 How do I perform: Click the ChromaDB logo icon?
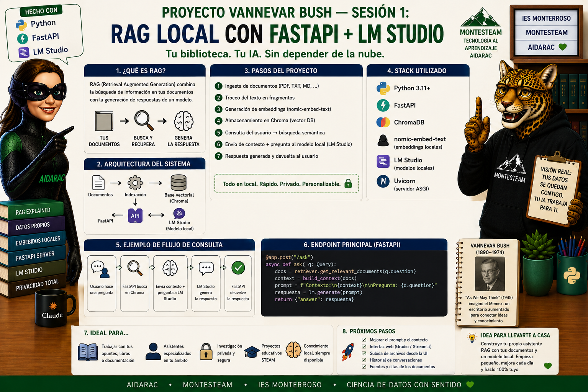383,122
